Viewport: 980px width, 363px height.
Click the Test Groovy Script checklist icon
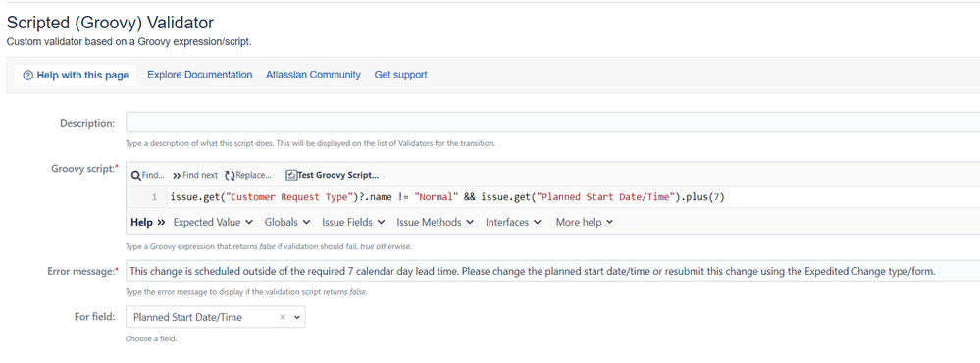pos(291,175)
